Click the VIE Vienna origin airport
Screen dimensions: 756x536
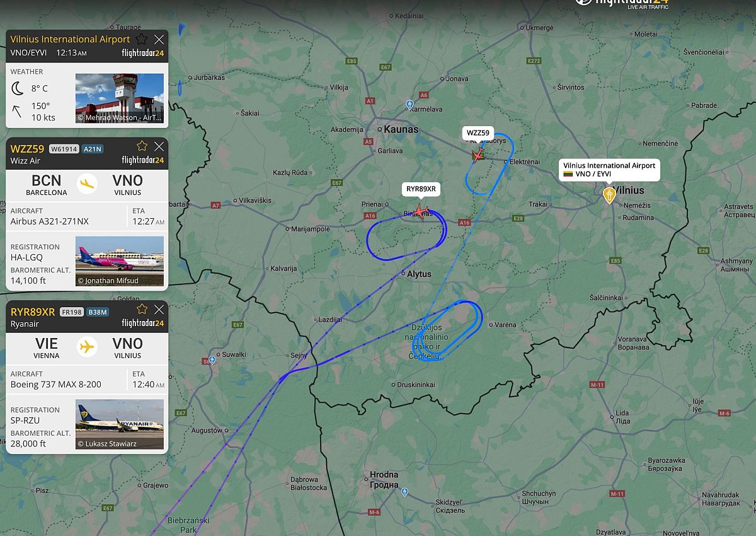[x=47, y=347]
